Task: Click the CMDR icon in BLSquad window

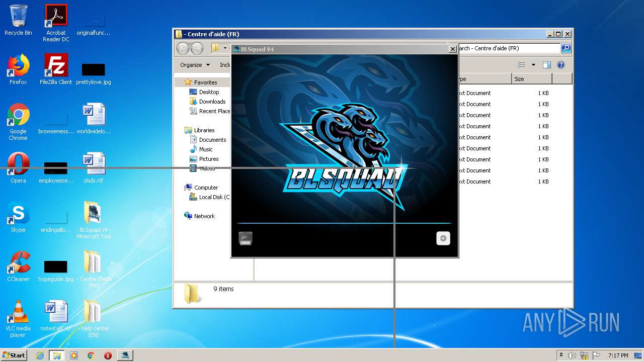Action: tap(245, 238)
